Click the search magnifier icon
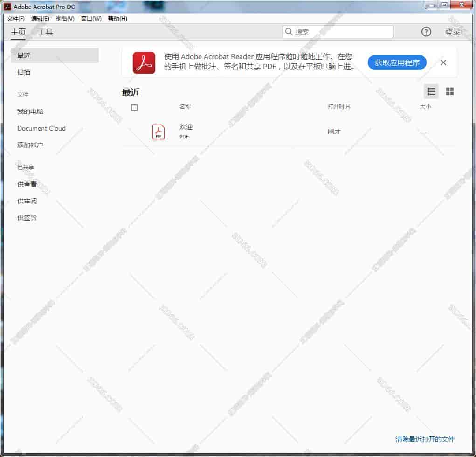The height and width of the screenshot is (457, 476). 289,32
